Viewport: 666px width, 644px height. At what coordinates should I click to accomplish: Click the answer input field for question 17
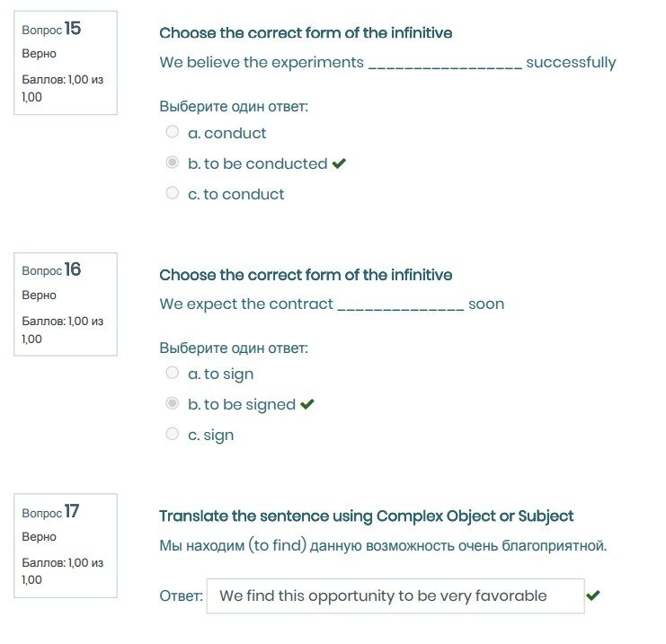(x=395, y=595)
